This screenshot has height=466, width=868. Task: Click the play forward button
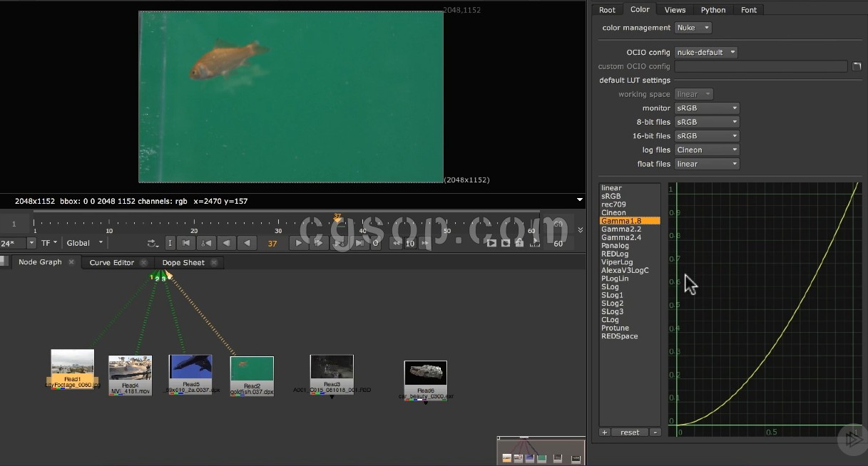299,243
